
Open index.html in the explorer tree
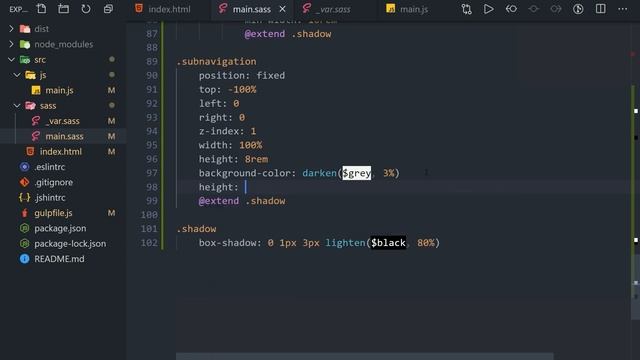point(60,151)
